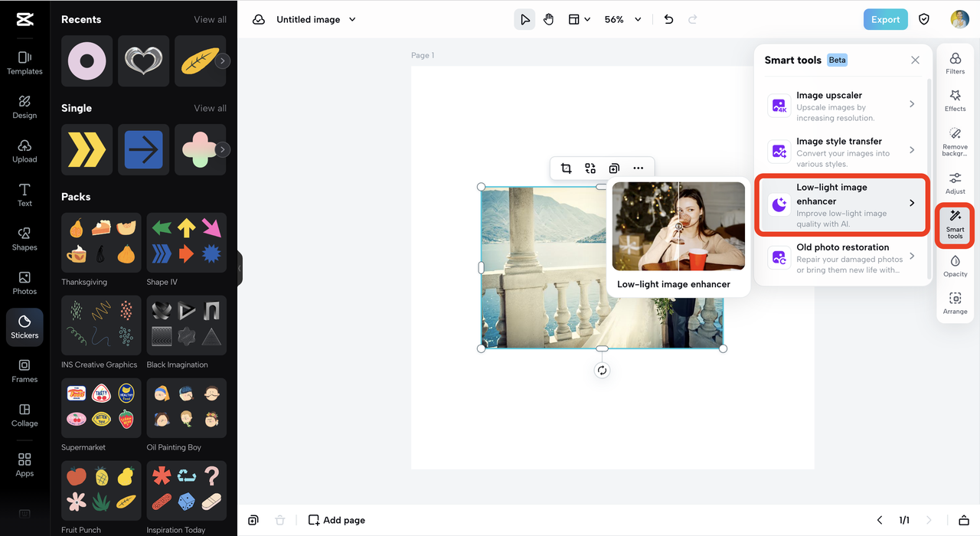Open the Inspiration Today sticker pack
Viewport: 980px width, 536px height.
pos(186,491)
